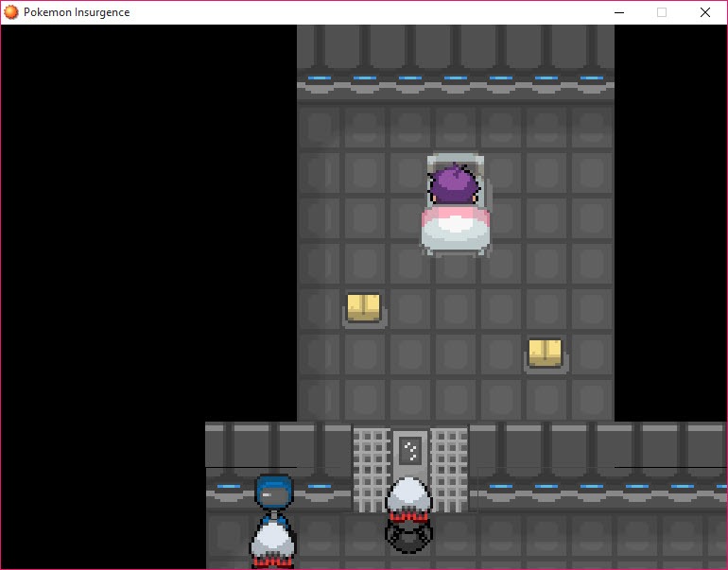Click the keypad panel on the door

pyautogui.click(x=410, y=450)
